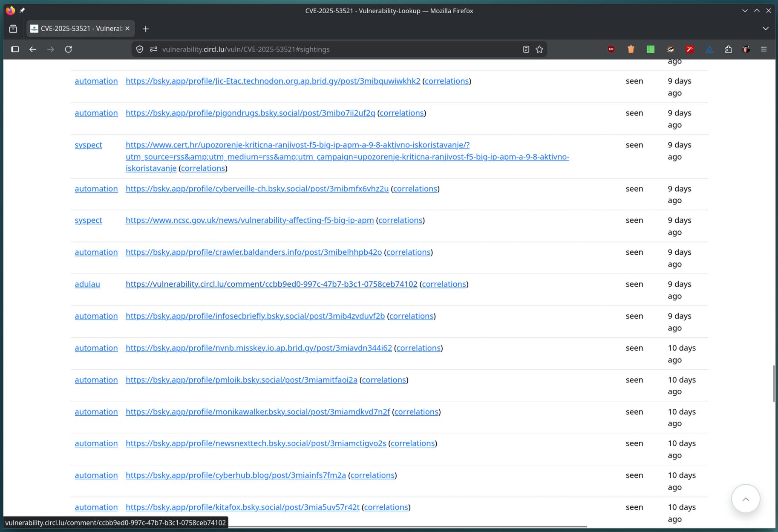Click the adulau author link
Viewport: 778px width, 532px height.
(x=87, y=284)
